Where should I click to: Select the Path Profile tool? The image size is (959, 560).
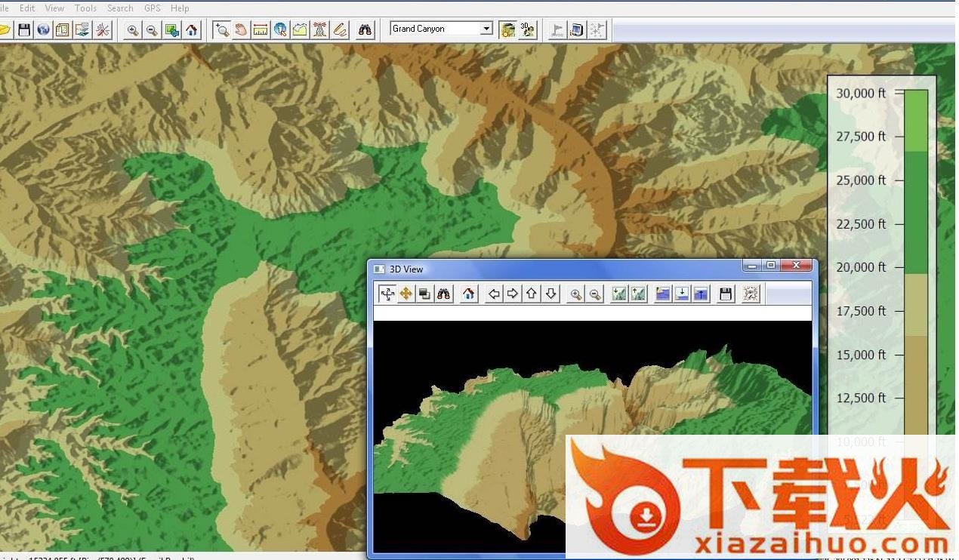[x=300, y=29]
